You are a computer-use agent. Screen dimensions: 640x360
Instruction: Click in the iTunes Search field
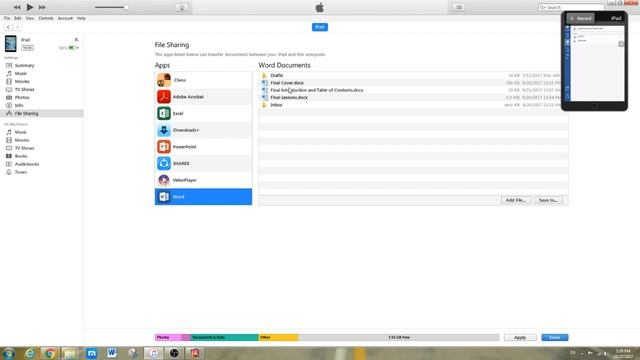pos(571,7)
